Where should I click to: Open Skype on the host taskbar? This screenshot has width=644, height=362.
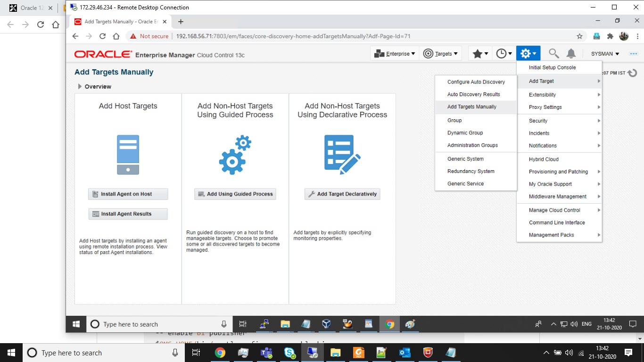(x=289, y=353)
